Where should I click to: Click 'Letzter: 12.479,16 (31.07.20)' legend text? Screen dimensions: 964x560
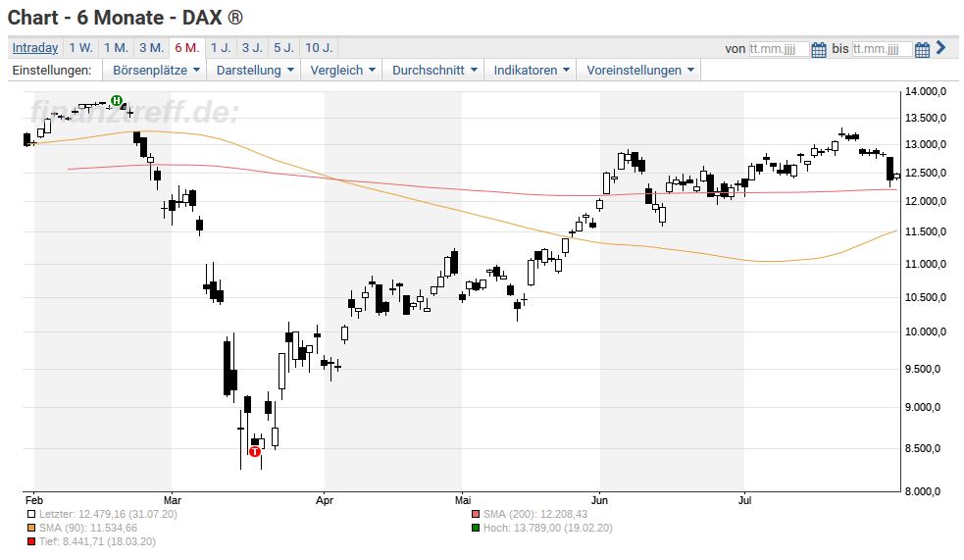(x=108, y=514)
